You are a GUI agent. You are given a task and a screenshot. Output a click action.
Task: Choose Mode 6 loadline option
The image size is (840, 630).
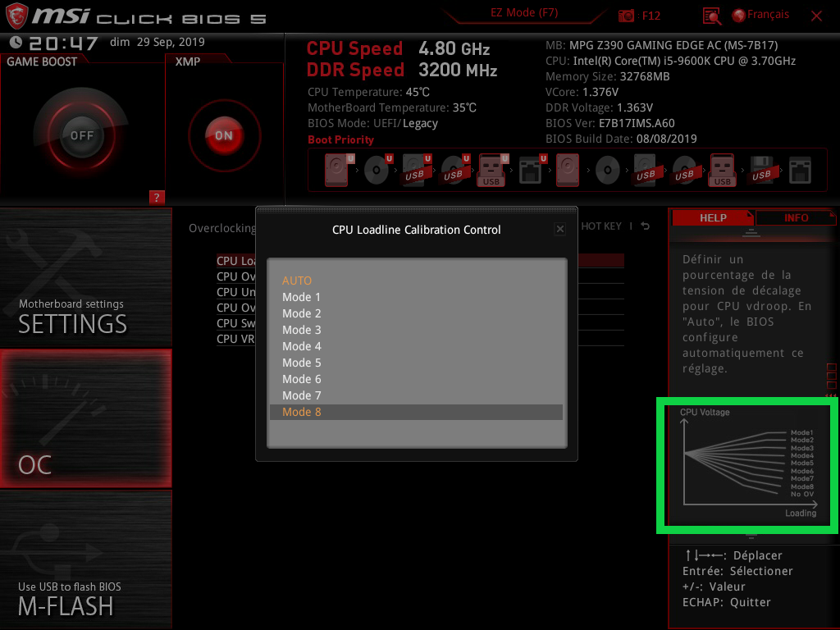[x=416, y=379]
